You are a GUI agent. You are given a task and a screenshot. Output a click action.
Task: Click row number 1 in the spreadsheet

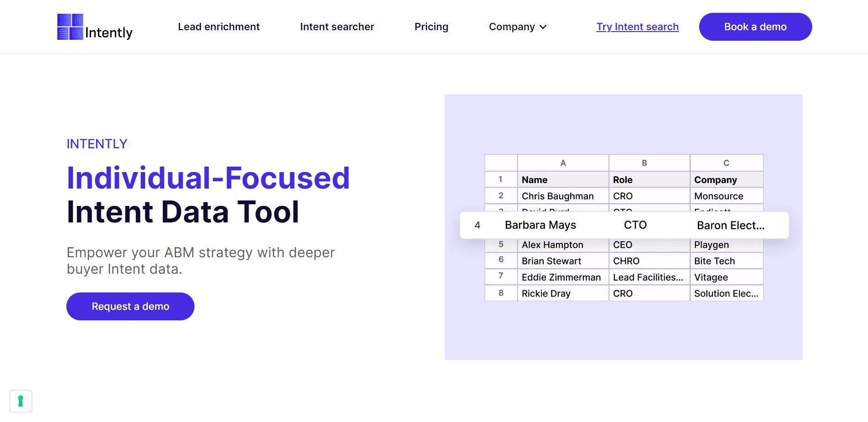tap(501, 179)
